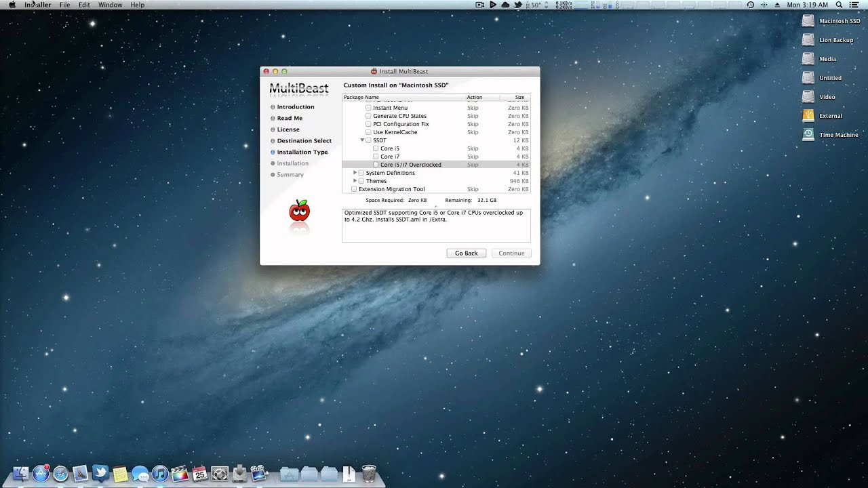Launch iTunes from the dock
Viewport: 868px width, 488px height.
[160, 473]
